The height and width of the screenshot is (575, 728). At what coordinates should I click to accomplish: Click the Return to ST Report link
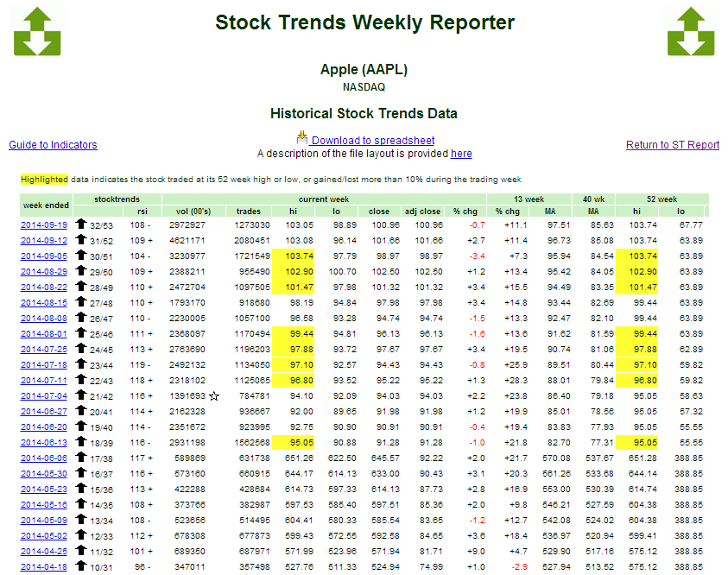pyautogui.click(x=673, y=145)
